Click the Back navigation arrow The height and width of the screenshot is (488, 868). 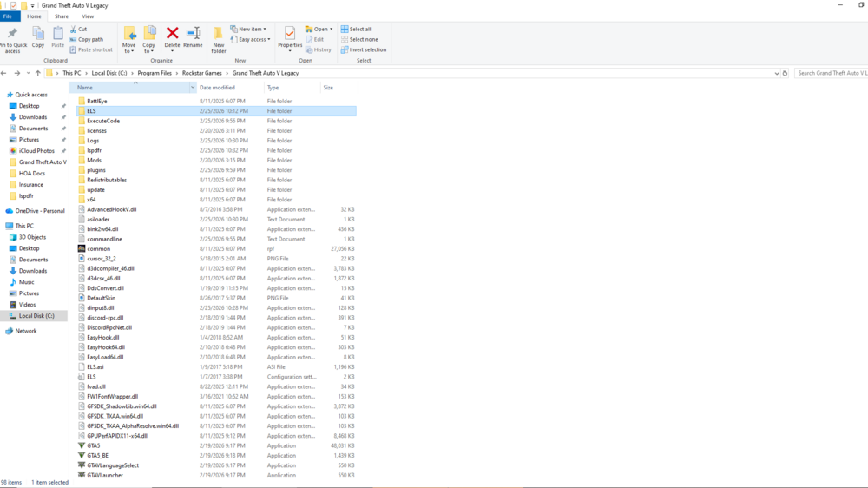(x=4, y=73)
